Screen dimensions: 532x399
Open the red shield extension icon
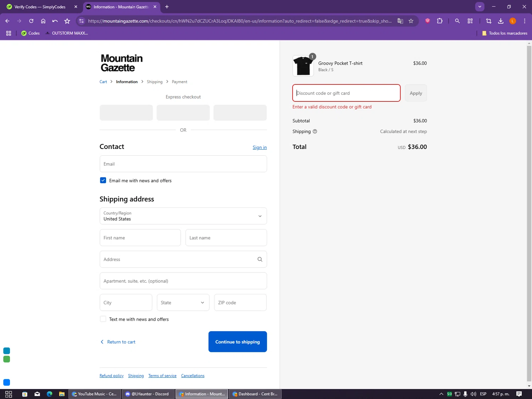point(428,21)
